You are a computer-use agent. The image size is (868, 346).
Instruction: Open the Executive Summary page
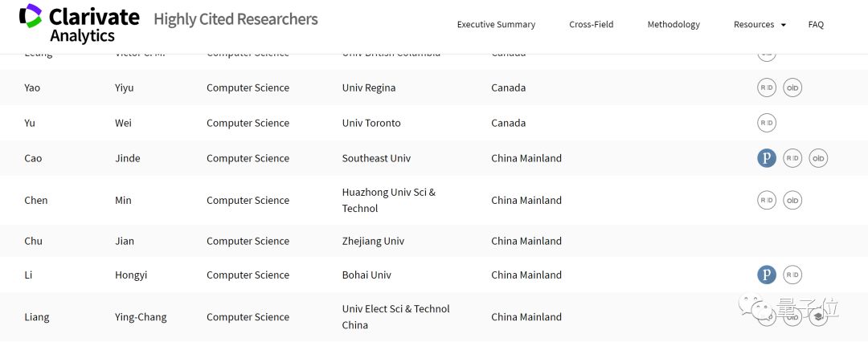tap(496, 25)
